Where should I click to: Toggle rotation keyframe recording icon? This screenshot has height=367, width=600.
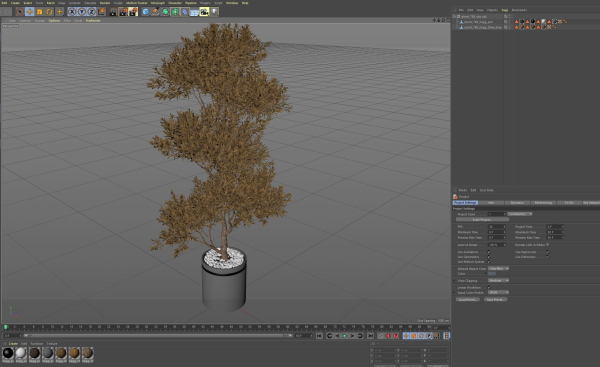coord(421,336)
